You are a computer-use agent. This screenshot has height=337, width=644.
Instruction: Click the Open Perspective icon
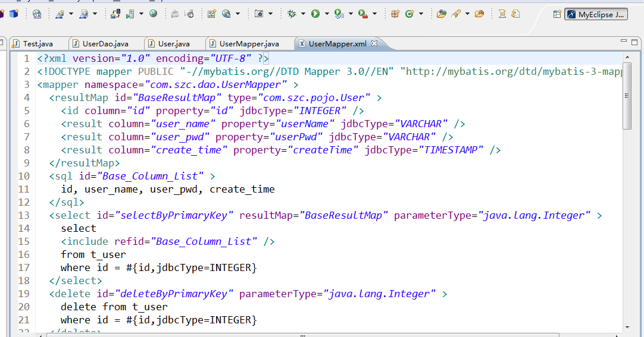tap(557, 14)
